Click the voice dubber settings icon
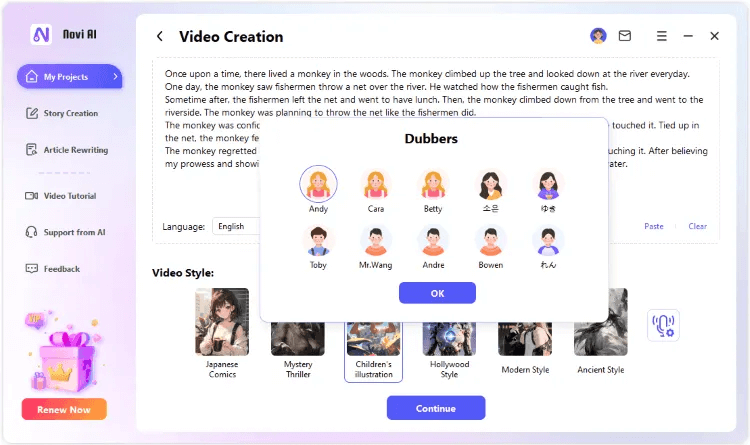The image size is (750, 445). point(662,325)
